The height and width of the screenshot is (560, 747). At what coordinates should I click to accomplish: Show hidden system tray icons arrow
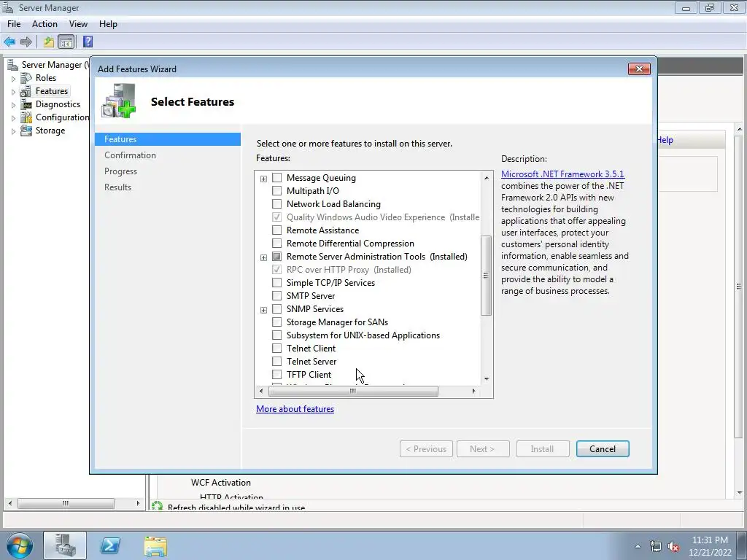[638, 547]
